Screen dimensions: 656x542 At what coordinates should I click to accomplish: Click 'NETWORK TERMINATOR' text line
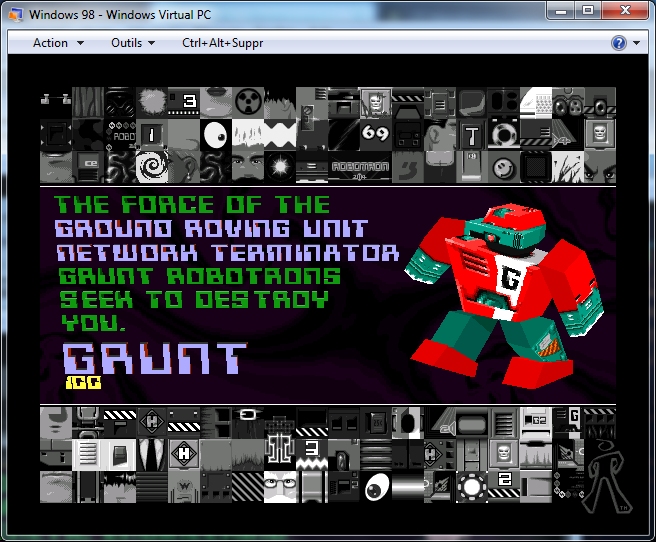228,253
